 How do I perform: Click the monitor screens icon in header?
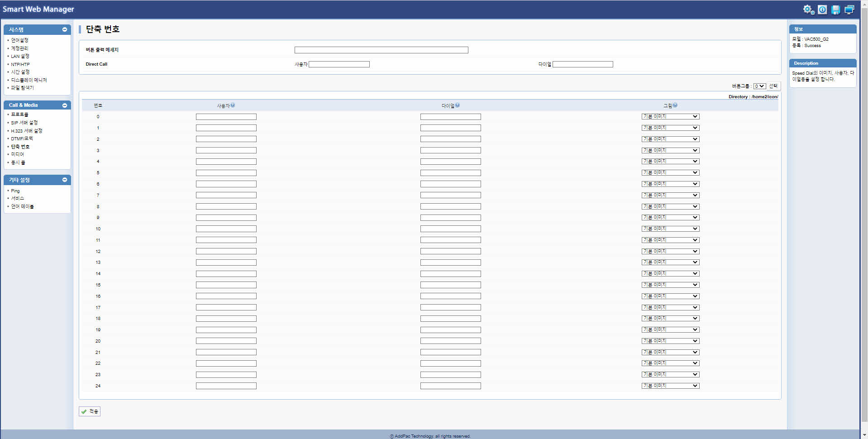pos(849,10)
